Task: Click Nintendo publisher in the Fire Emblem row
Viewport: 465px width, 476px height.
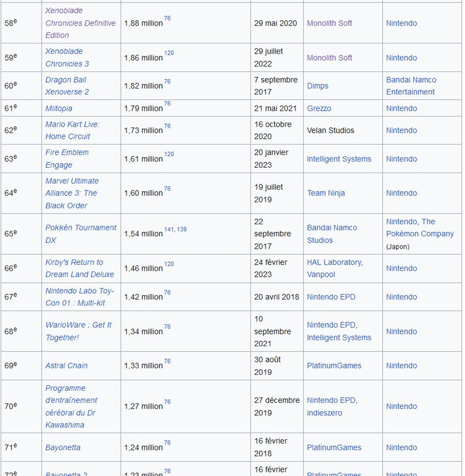Action: 401,159
